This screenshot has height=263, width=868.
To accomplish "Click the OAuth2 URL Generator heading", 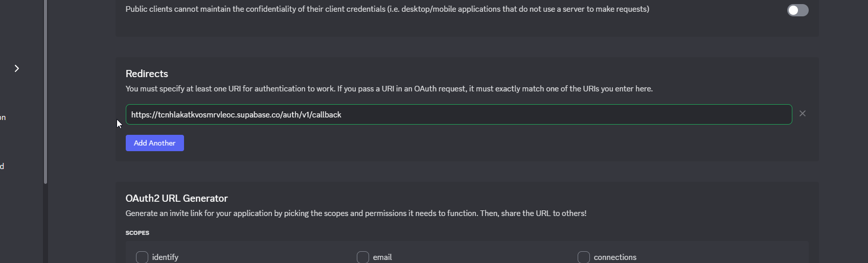I will (176, 198).
